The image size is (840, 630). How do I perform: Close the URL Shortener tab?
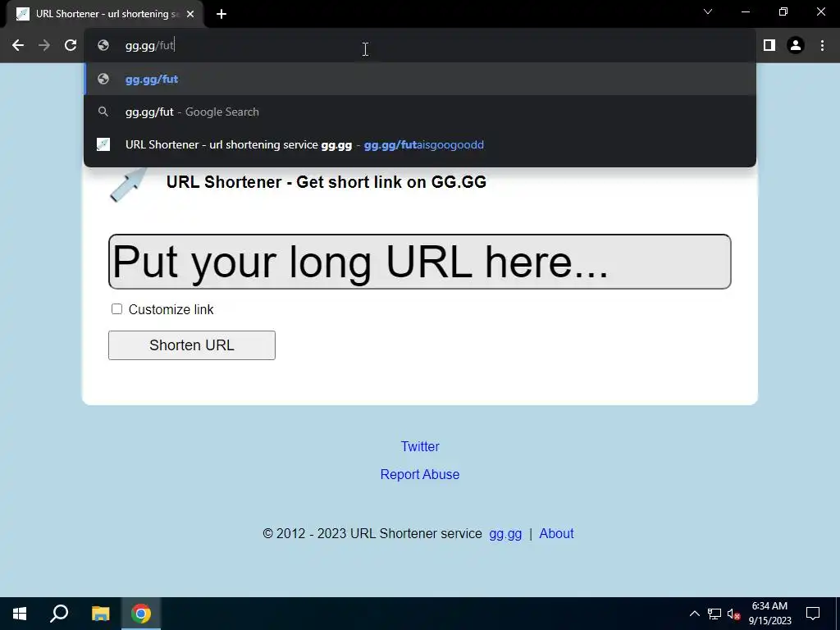(190, 14)
